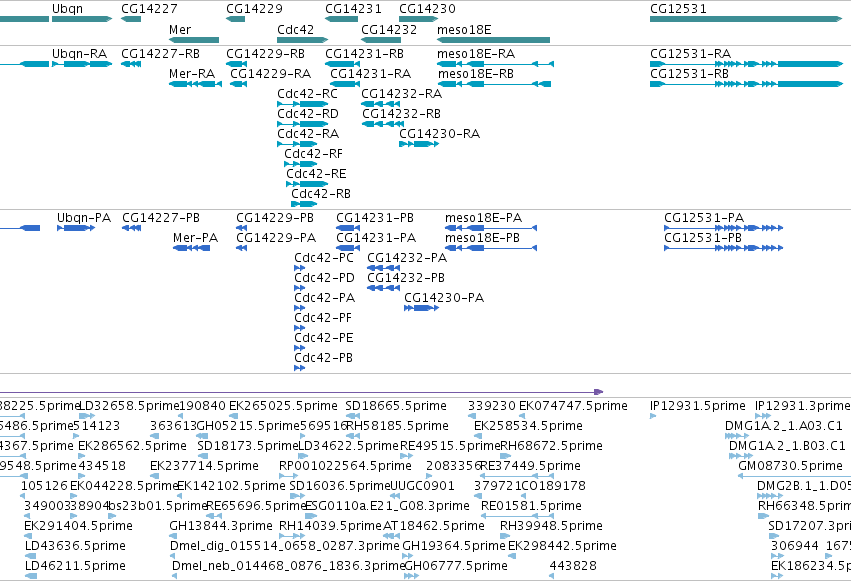This screenshot has height=581, width=851.
Task: Click the meso18E-PB protein
Action: tap(491, 248)
